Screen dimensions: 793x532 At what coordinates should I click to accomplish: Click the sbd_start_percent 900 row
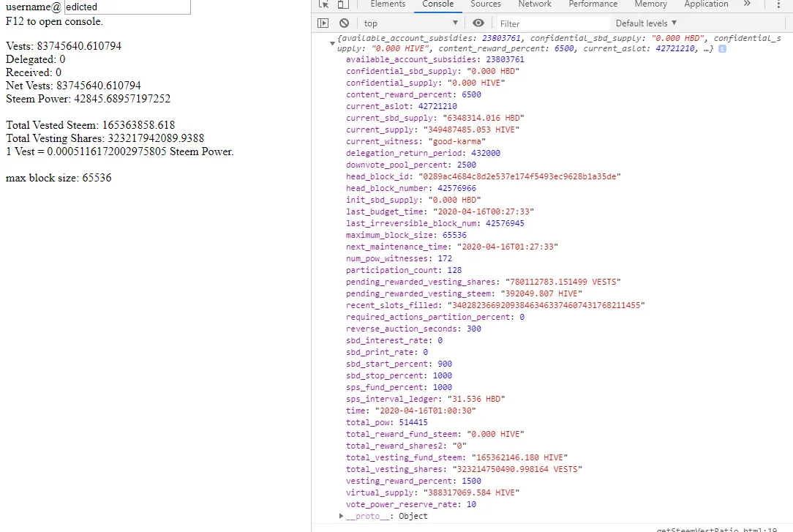click(x=399, y=364)
